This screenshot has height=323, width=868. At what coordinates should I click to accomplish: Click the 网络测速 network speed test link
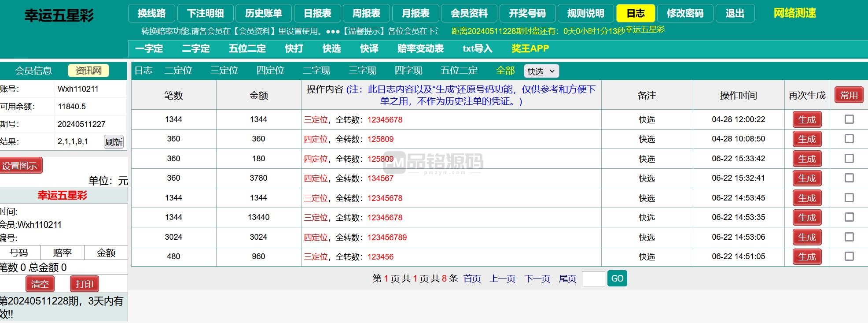pyautogui.click(x=794, y=13)
